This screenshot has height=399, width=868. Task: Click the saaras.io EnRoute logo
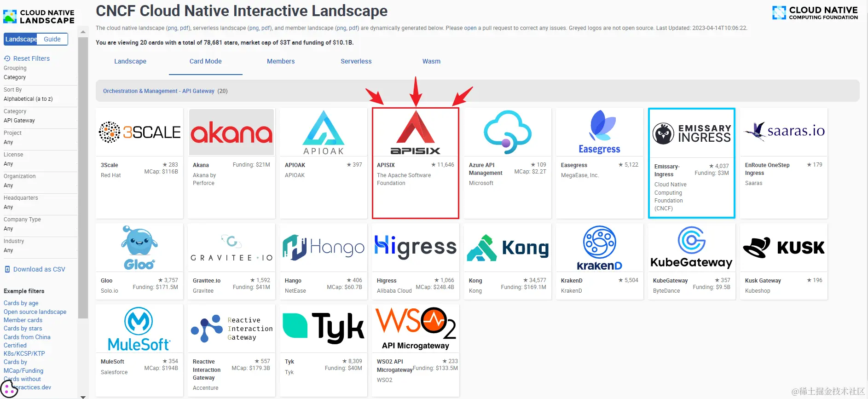click(x=784, y=132)
